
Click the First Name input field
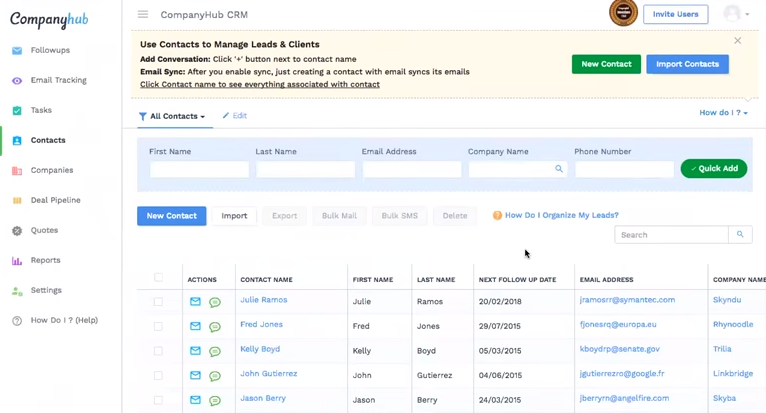pyautogui.click(x=199, y=170)
